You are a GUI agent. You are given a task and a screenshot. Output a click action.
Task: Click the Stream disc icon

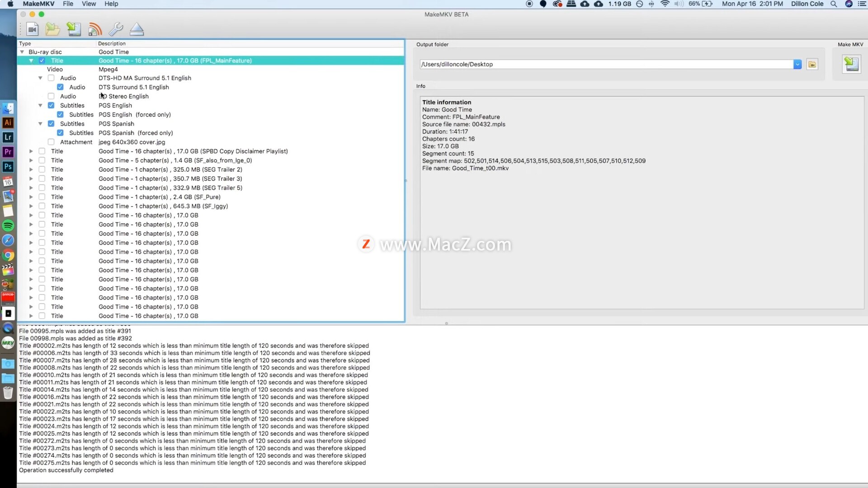pos(94,30)
